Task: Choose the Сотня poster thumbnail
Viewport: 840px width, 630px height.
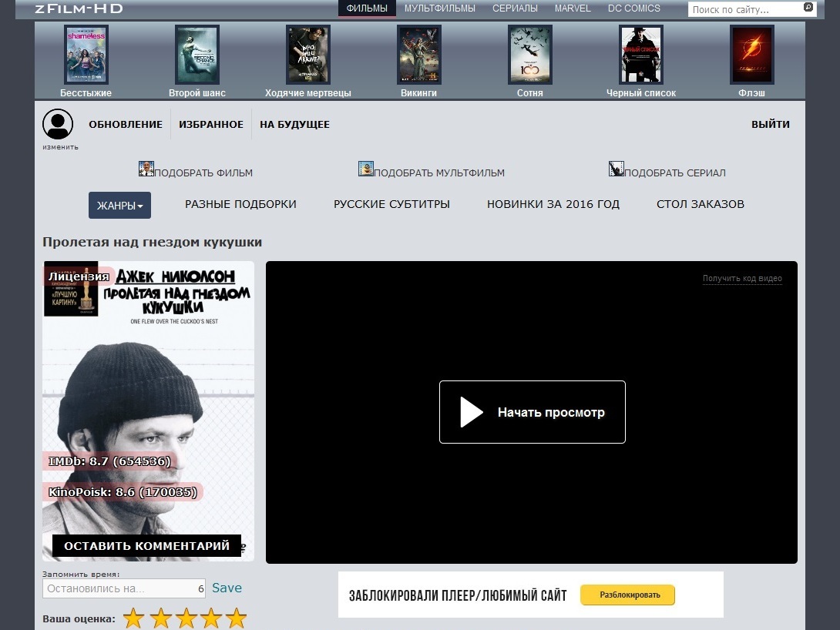Action: tap(530, 55)
